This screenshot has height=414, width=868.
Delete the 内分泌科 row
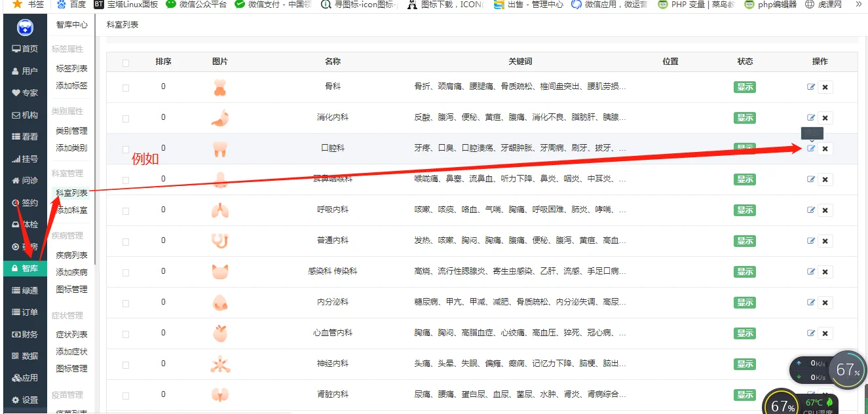pyautogui.click(x=825, y=303)
